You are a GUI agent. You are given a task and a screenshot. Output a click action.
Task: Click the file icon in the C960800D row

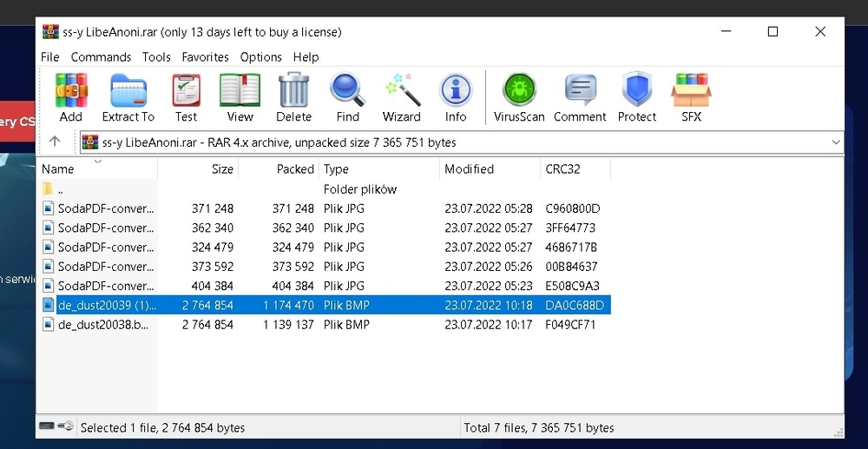49,208
